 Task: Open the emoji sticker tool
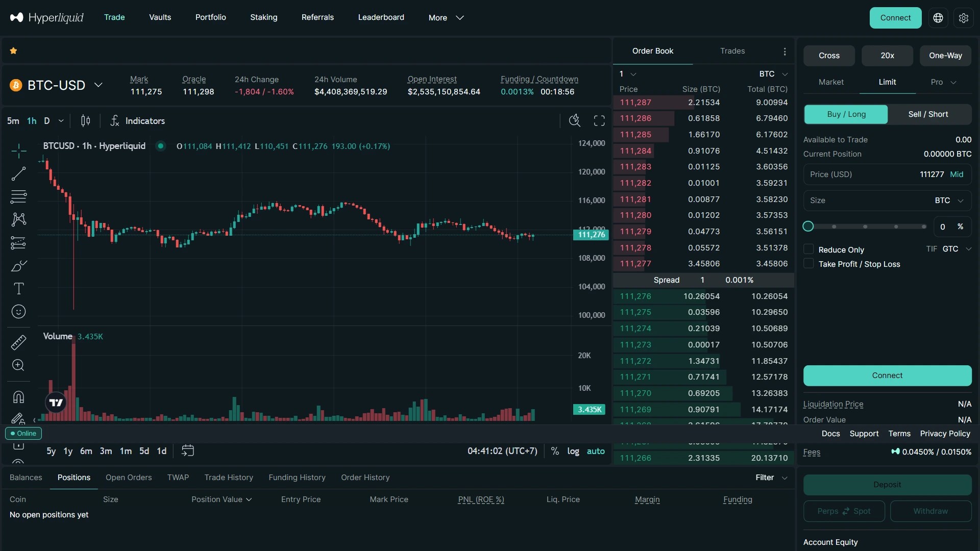point(18,311)
